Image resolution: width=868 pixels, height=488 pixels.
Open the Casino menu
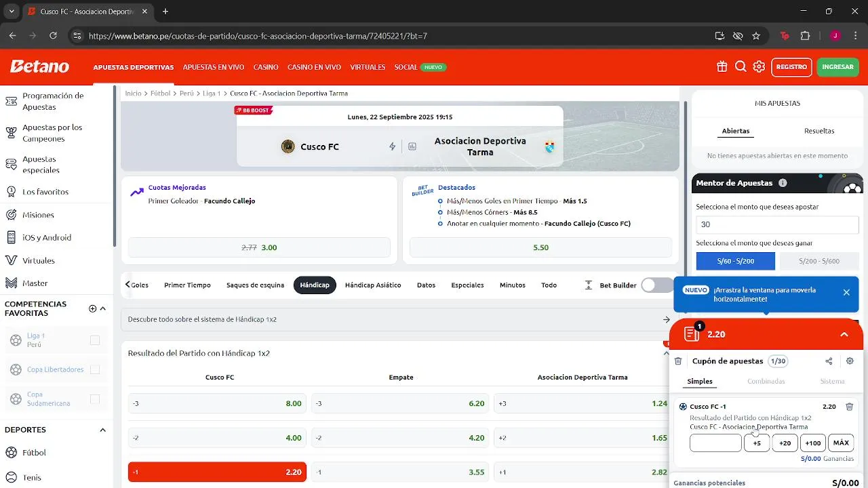tap(266, 67)
